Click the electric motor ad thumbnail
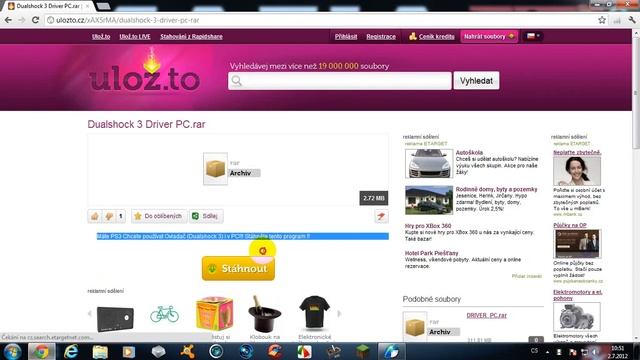The image size is (640, 360). coord(577,317)
